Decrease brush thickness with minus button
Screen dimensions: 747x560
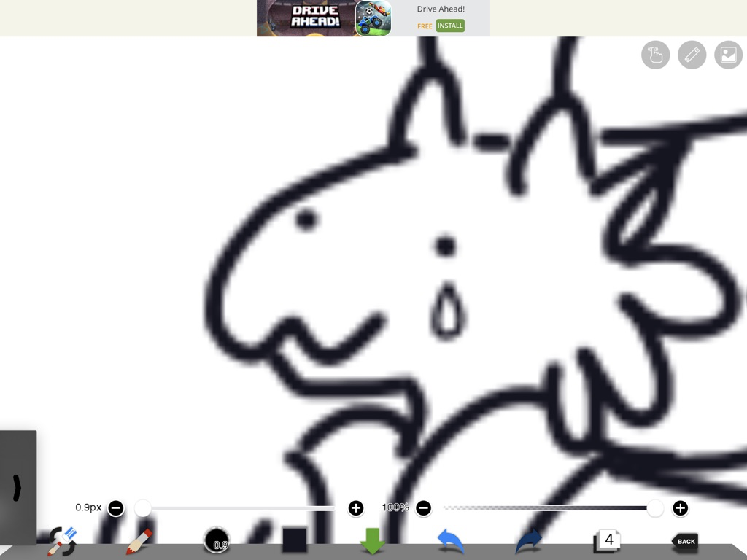click(116, 508)
